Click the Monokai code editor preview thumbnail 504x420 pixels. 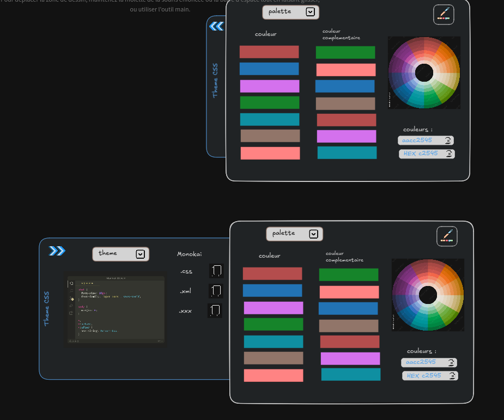pyautogui.click(x=116, y=309)
